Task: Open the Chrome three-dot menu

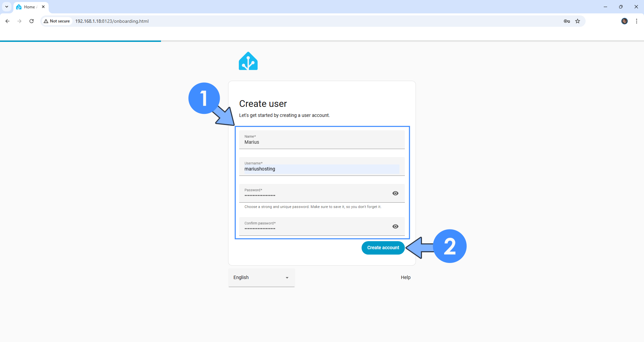Action: click(636, 21)
